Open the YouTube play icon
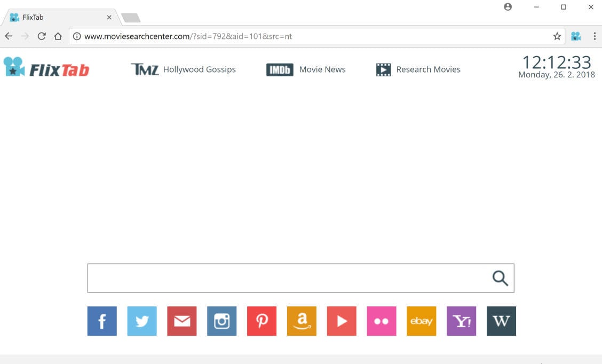The width and height of the screenshot is (602, 364). click(x=342, y=321)
